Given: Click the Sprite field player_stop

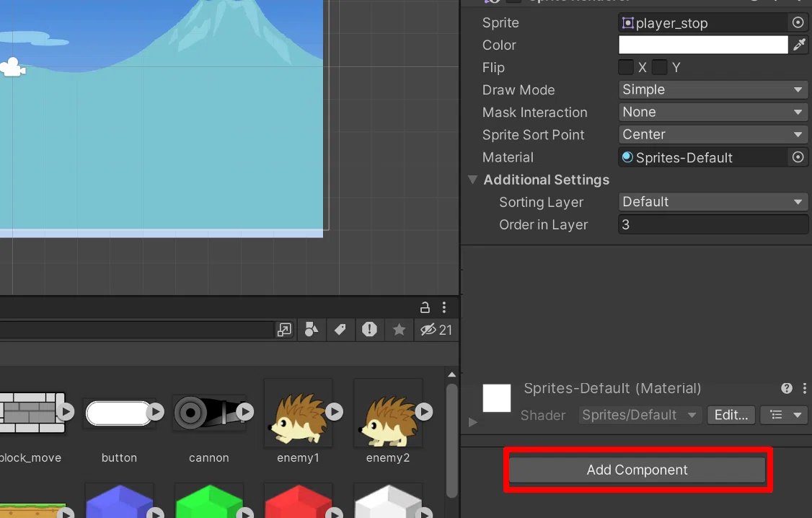Looking at the screenshot, I should [705, 23].
